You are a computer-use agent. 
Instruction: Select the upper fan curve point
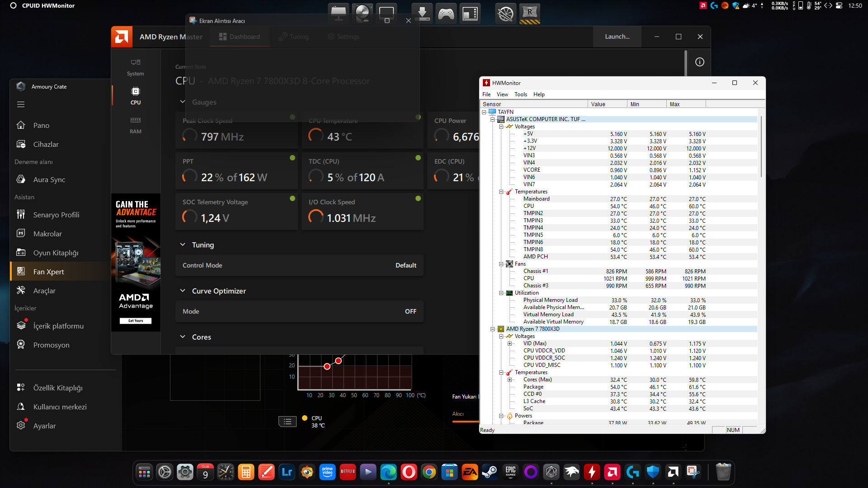tap(338, 361)
